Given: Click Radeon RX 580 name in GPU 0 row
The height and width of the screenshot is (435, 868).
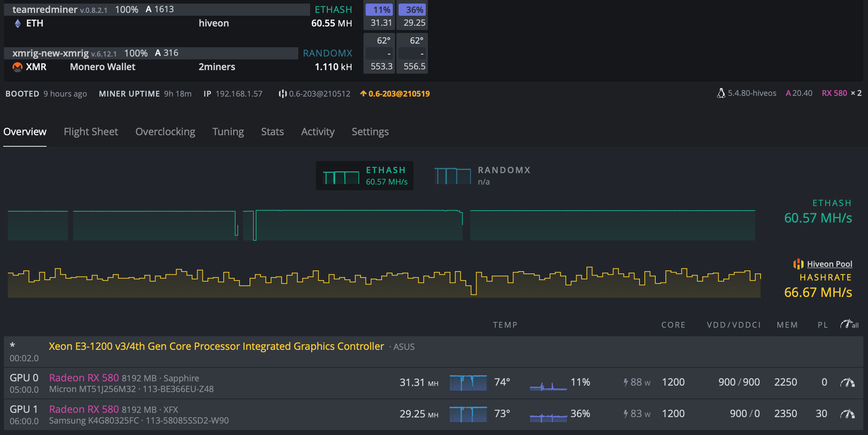Looking at the screenshot, I should [x=84, y=378].
